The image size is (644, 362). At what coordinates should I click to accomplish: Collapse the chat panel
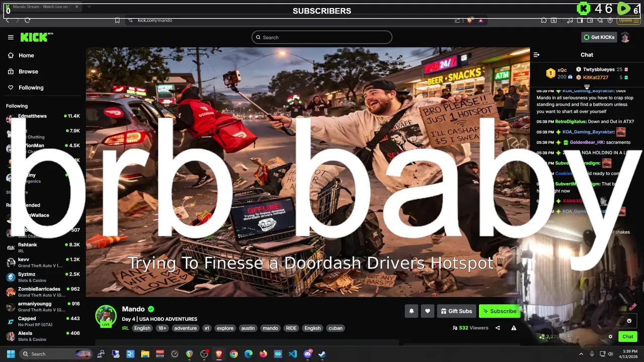pos(536,55)
